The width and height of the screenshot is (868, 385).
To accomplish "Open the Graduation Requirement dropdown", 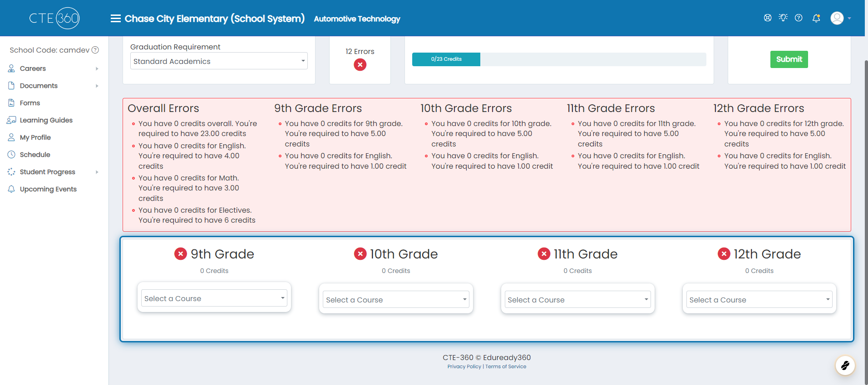I will pos(219,61).
